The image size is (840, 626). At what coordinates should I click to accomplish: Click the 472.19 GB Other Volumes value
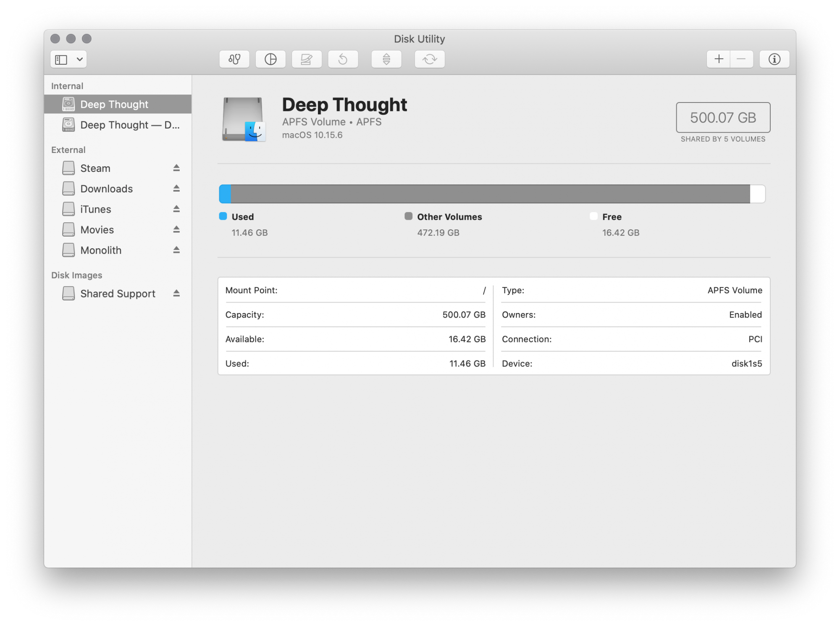pos(438,233)
